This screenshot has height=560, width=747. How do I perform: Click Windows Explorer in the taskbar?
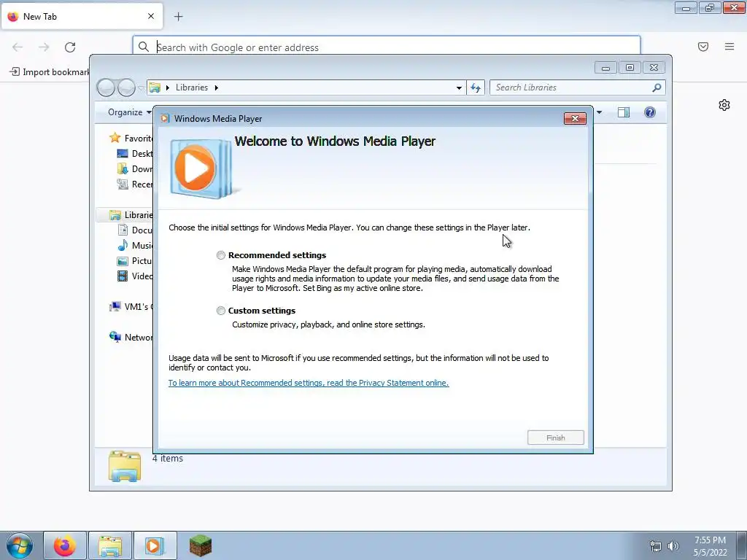(x=109, y=545)
